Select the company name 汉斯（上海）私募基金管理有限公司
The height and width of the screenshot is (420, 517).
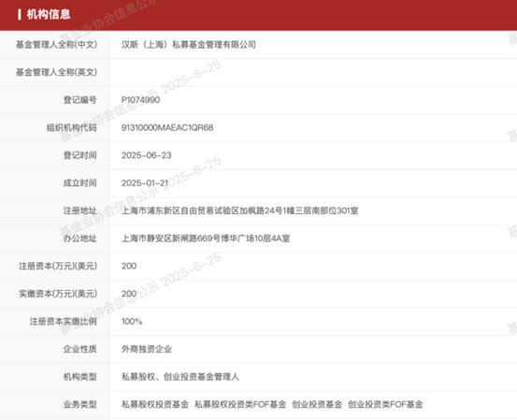click(189, 45)
